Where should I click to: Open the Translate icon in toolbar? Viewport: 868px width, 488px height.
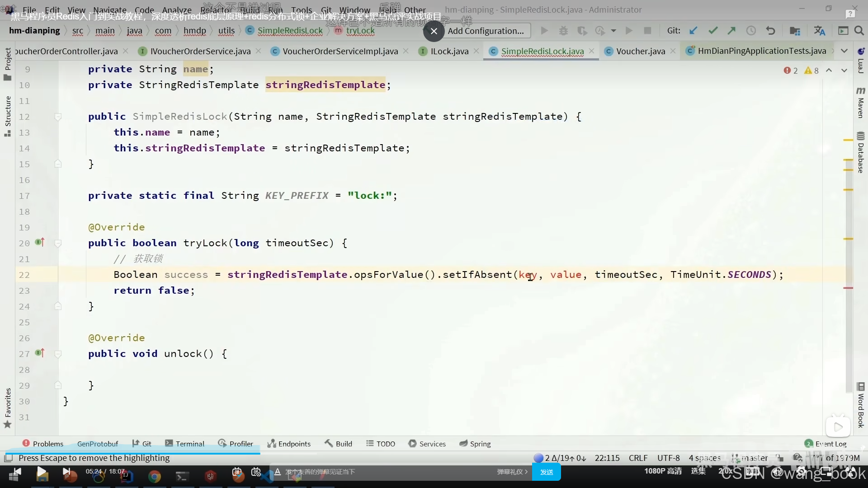(819, 31)
